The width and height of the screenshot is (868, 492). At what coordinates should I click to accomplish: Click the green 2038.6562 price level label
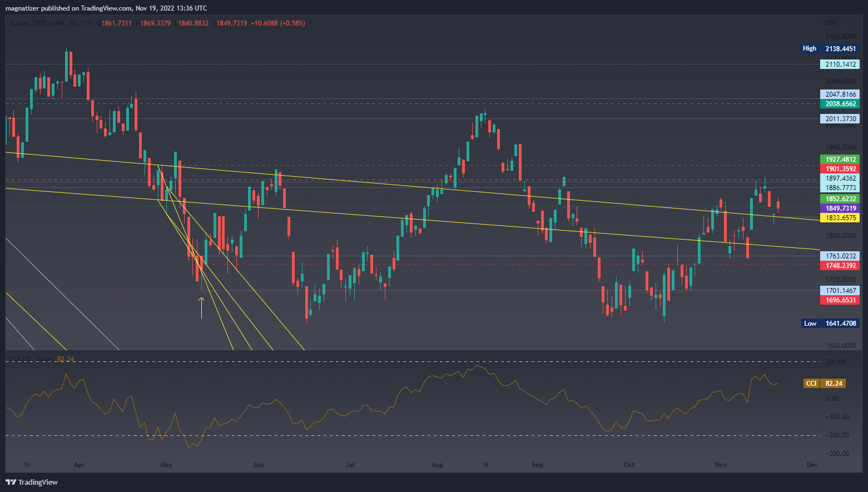click(x=840, y=104)
